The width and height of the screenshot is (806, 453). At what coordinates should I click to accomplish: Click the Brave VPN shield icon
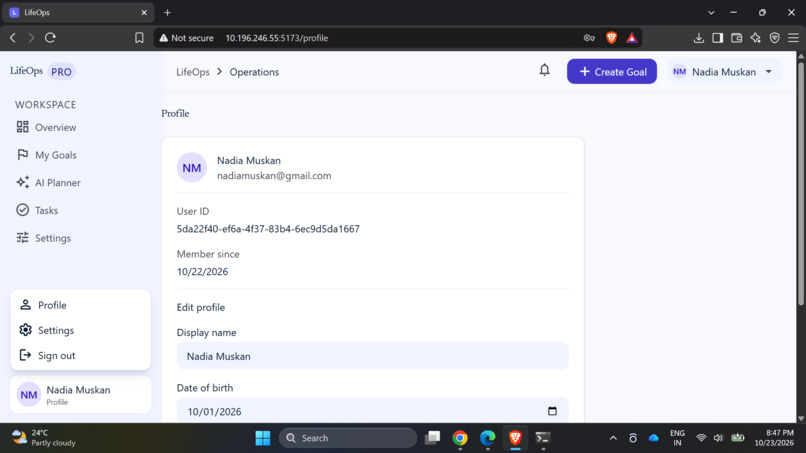click(x=775, y=38)
